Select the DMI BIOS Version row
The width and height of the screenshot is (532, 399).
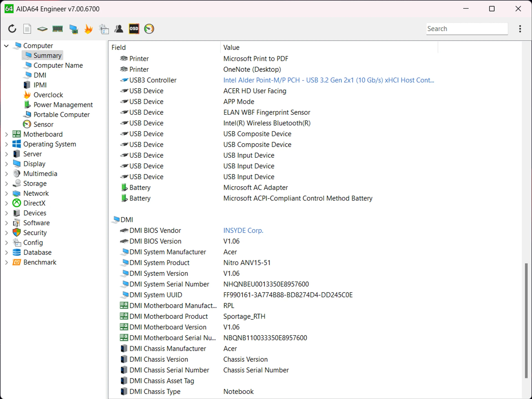click(x=273, y=241)
